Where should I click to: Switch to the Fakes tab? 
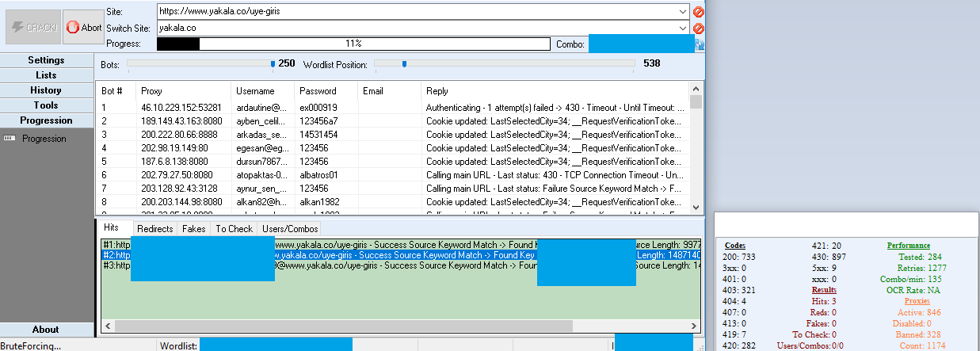(x=193, y=229)
